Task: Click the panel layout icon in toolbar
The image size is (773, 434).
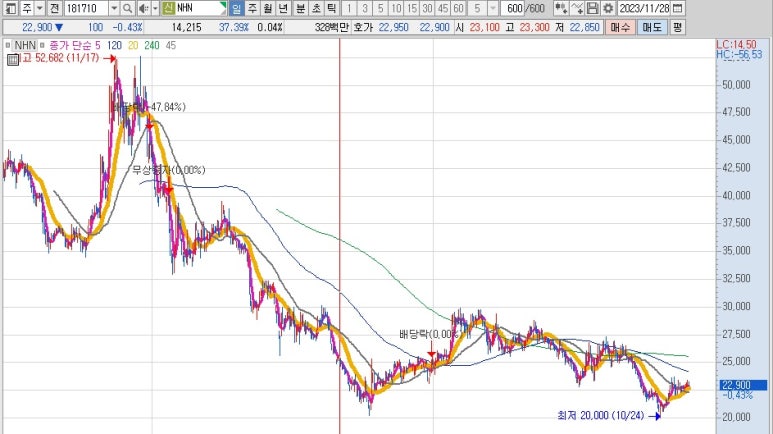Action: (x=10, y=8)
